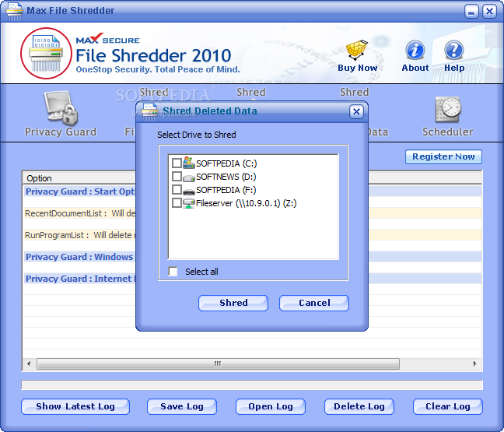This screenshot has height=432, width=504.
Task: Select the RecentDocumentList log row
Action: pos(79,213)
